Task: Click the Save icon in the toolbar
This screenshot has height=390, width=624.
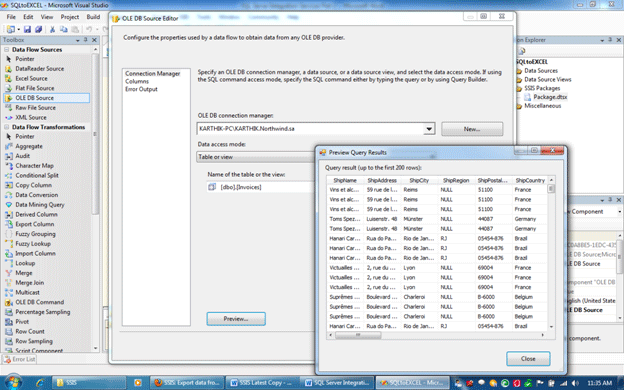Action: point(27,29)
